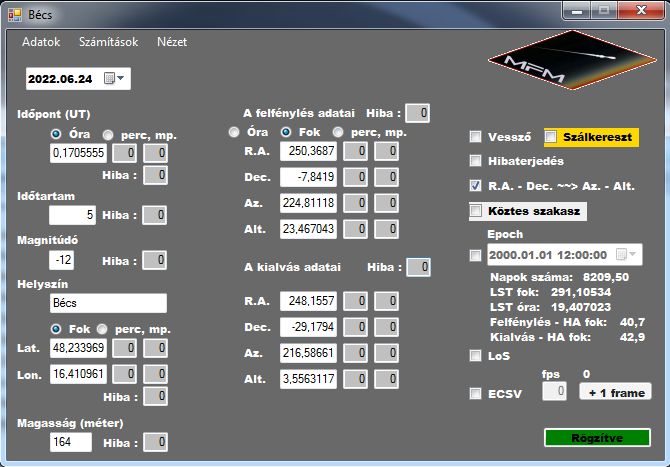The width and height of the screenshot is (670, 467).
Task: Enable the Hibaterjedés checkbox
Action: click(x=475, y=161)
